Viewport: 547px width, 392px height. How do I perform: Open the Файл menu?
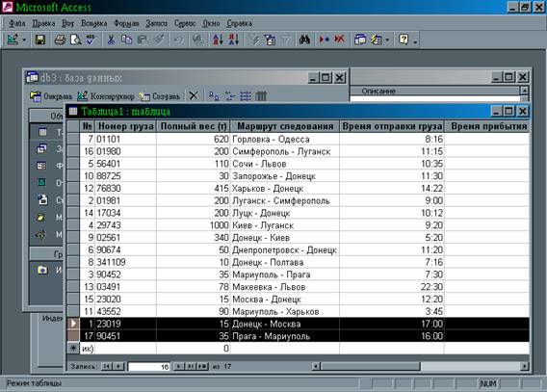point(16,23)
